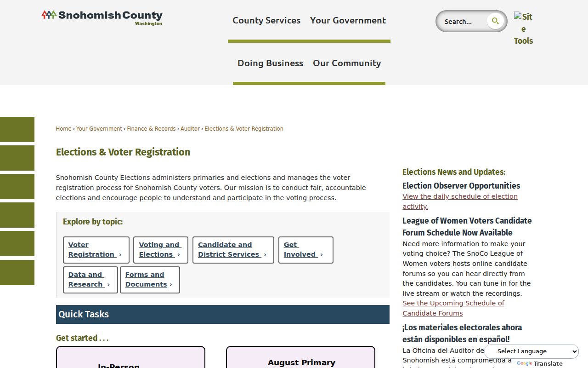Click Your Government breadcrumb link
588x368 pixels.
tap(99, 129)
